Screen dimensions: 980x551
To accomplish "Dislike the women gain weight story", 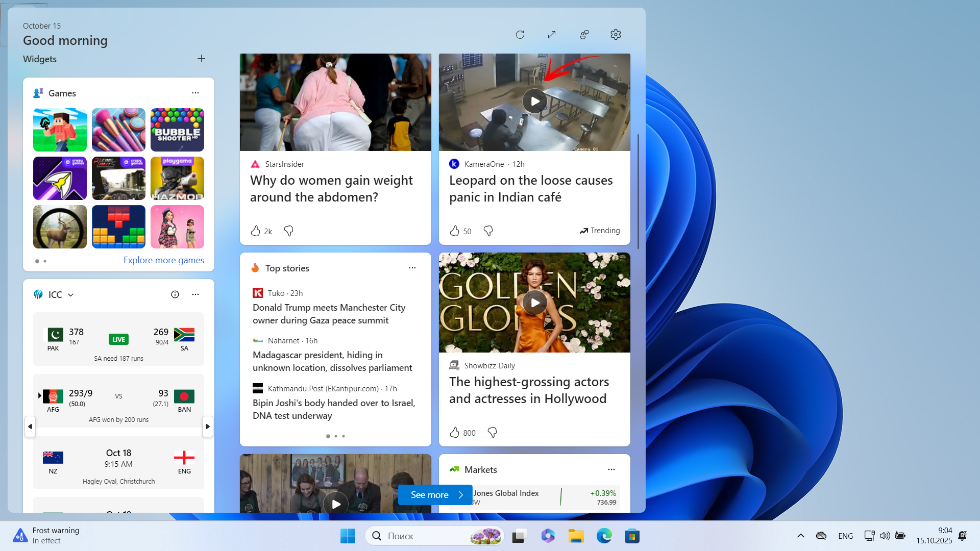I will tap(288, 231).
